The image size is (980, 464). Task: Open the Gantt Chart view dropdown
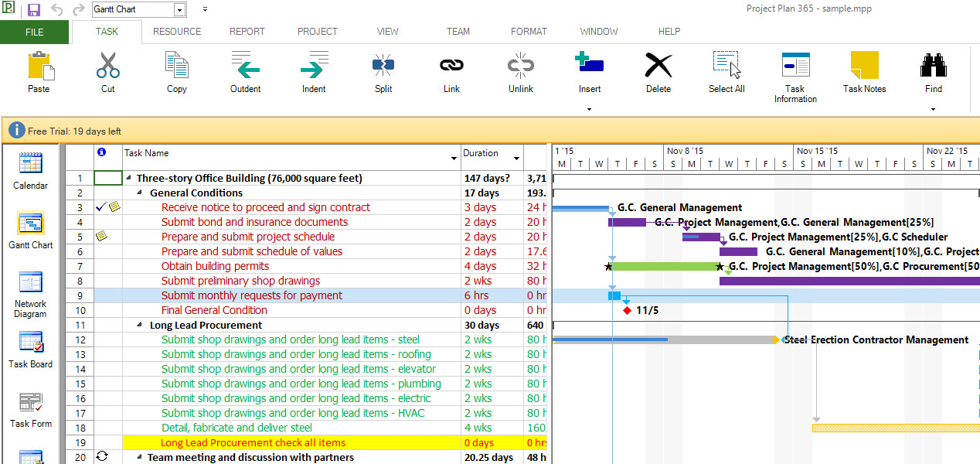180,10
